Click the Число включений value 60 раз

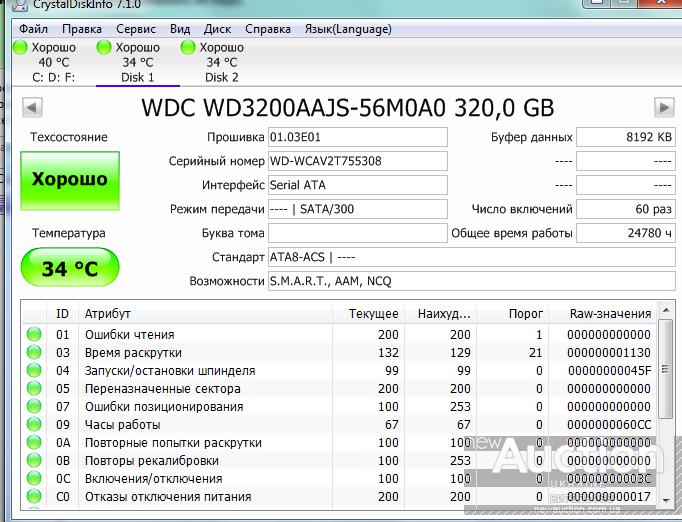point(625,209)
